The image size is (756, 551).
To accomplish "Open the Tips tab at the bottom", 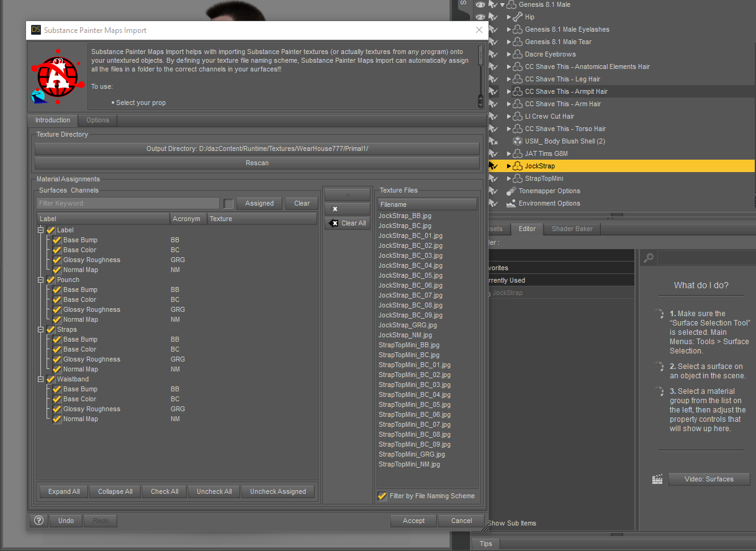I will coord(486,544).
